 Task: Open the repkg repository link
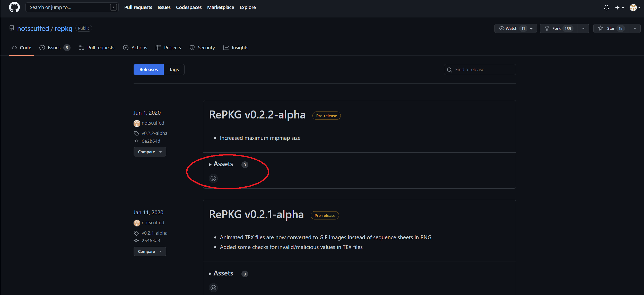pyautogui.click(x=63, y=28)
